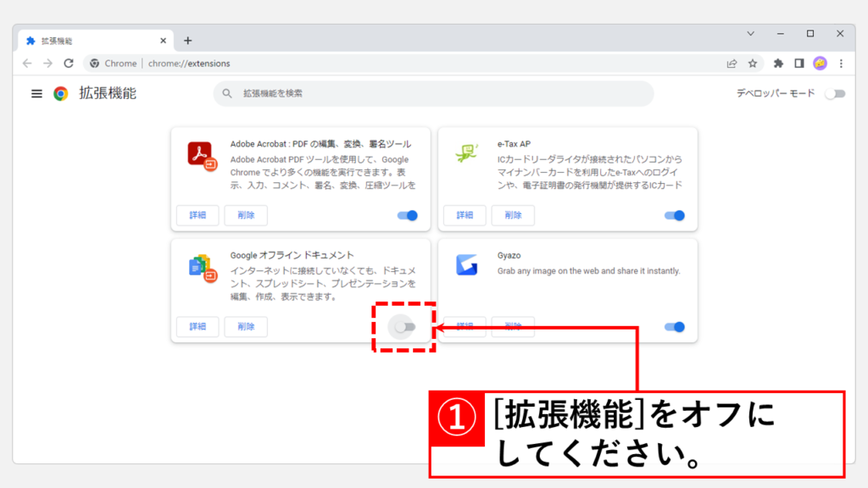This screenshot has width=868, height=488.
Task: Expand the tab search chevron
Action: 750,34
